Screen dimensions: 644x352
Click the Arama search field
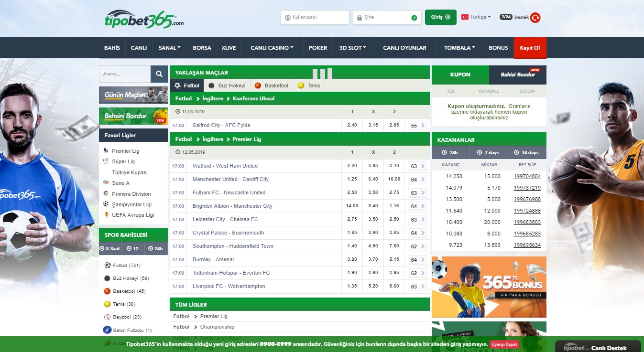pos(125,74)
